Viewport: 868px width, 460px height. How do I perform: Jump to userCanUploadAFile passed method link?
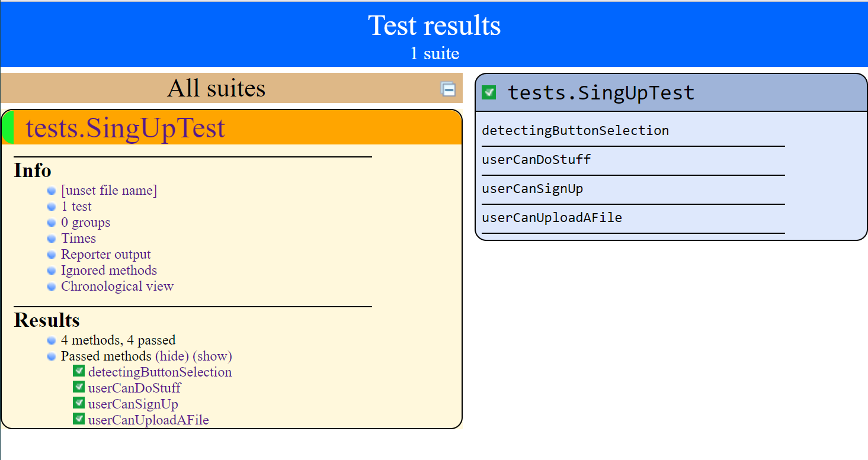[148, 420]
